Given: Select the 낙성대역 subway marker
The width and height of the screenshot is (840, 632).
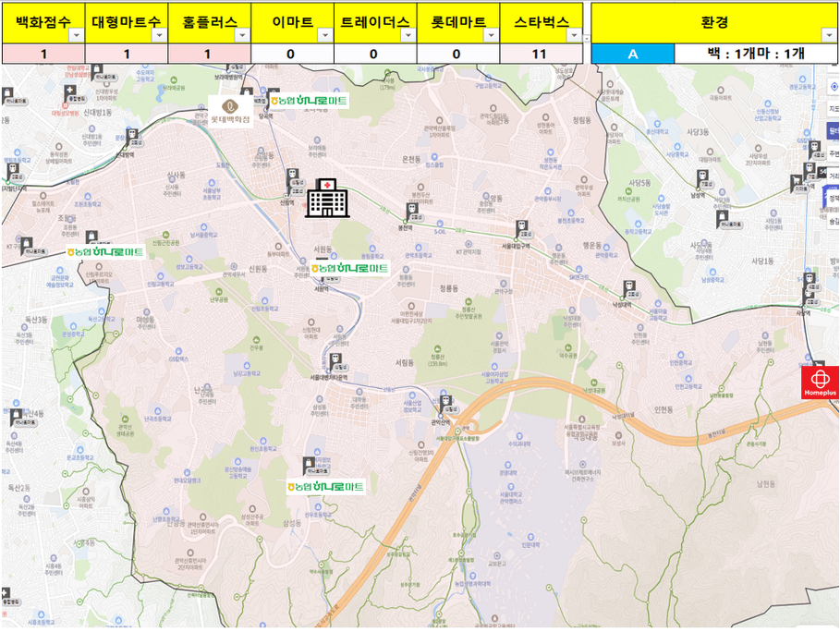Looking at the screenshot, I should (629, 288).
